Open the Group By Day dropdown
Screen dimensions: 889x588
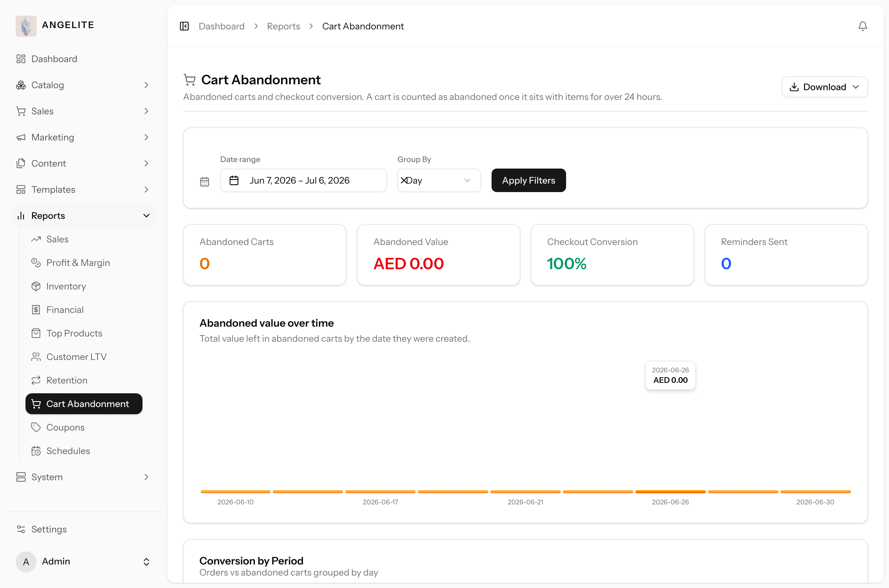pyautogui.click(x=439, y=180)
